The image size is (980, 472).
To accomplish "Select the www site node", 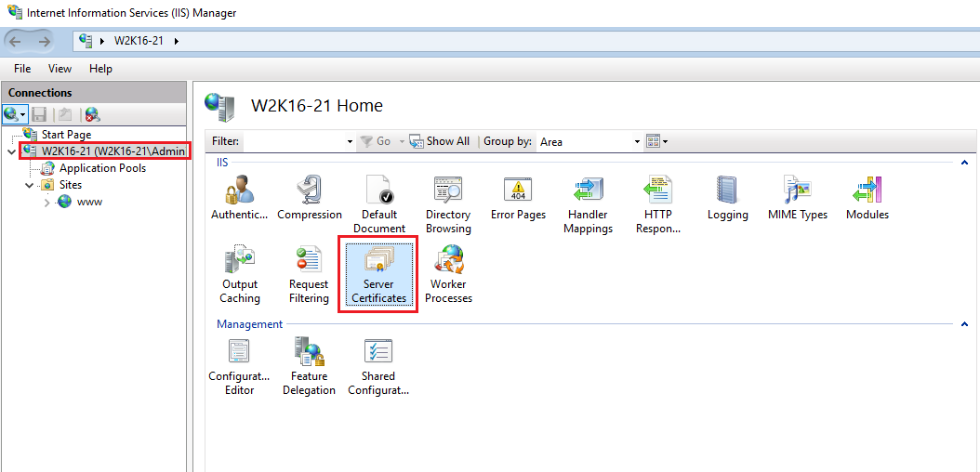I will point(89,202).
